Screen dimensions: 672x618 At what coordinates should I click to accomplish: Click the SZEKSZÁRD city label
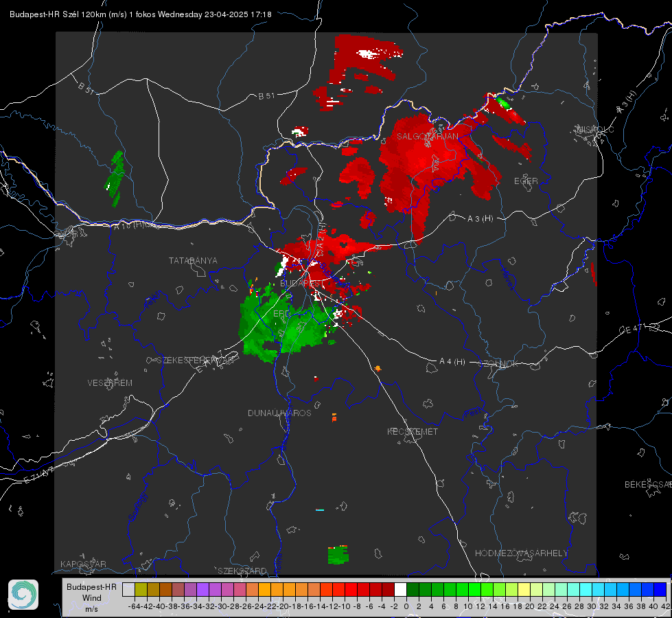[x=242, y=571]
